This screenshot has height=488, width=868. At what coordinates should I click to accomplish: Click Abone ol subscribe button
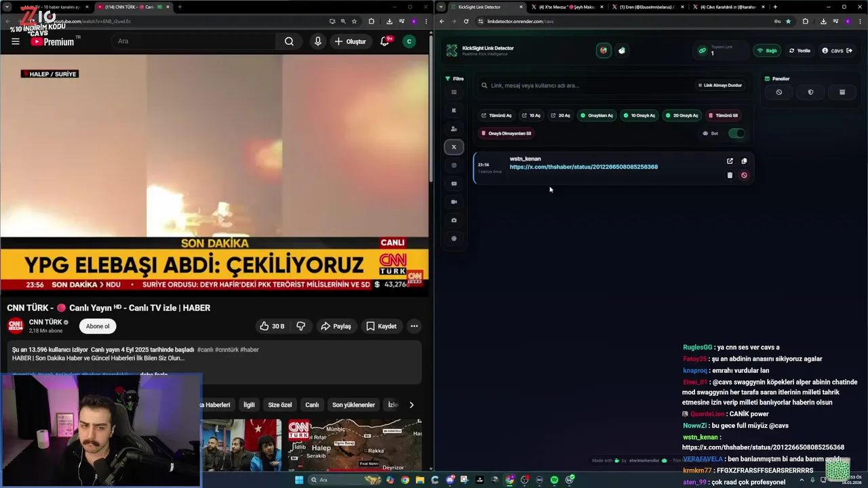(98, 326)
